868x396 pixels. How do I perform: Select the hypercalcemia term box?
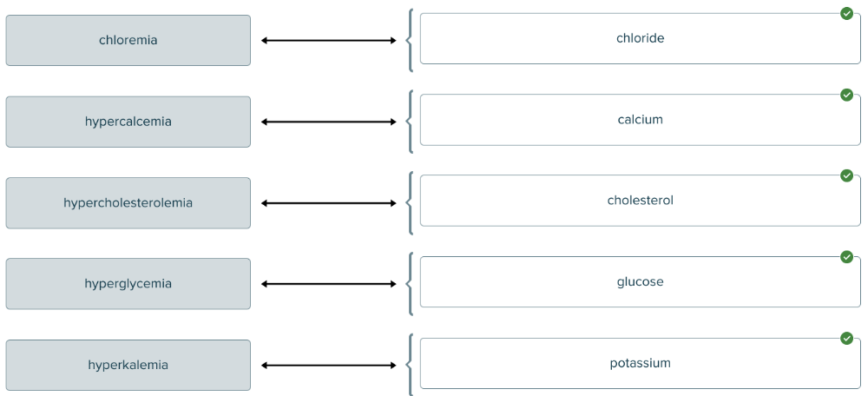point(128,122)
